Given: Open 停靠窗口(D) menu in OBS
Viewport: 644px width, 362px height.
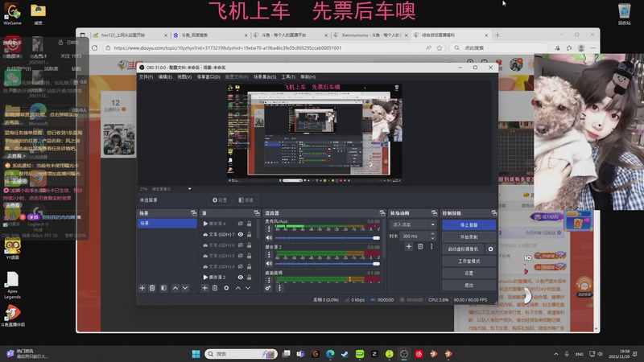Looking at the screenshot, I should pyautogui.click(x=208, y=76).
